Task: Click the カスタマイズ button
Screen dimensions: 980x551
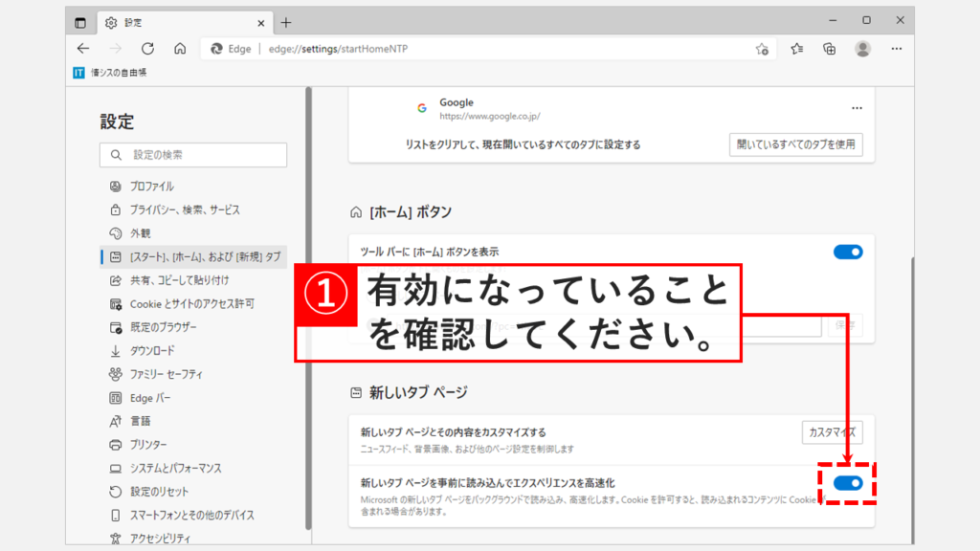Action: pos(832,432)
